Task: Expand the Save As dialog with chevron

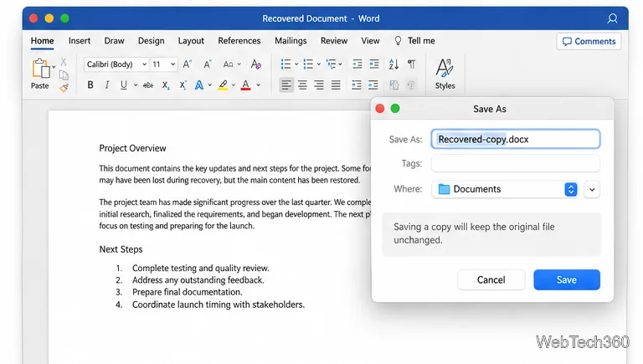Action: (x=592, y=189)
